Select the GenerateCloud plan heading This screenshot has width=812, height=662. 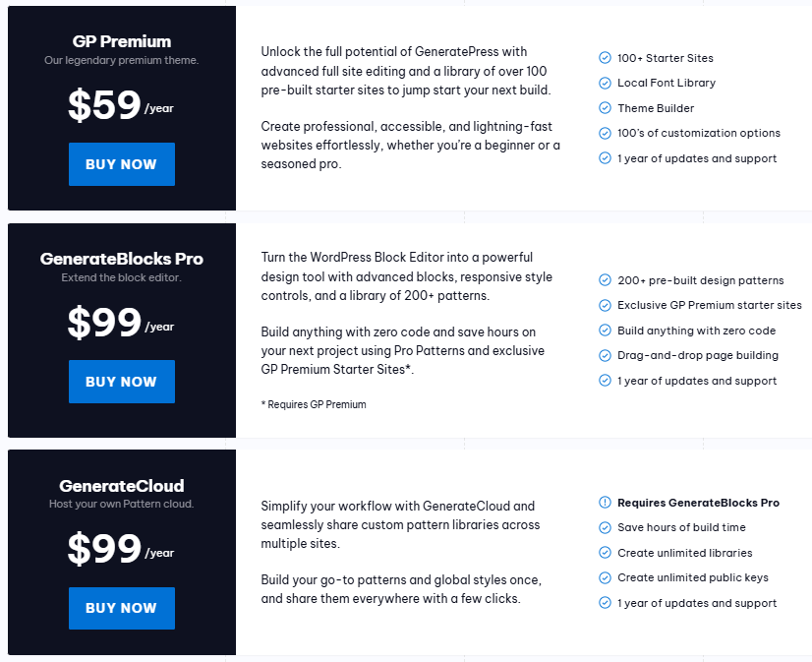point(122,486)
